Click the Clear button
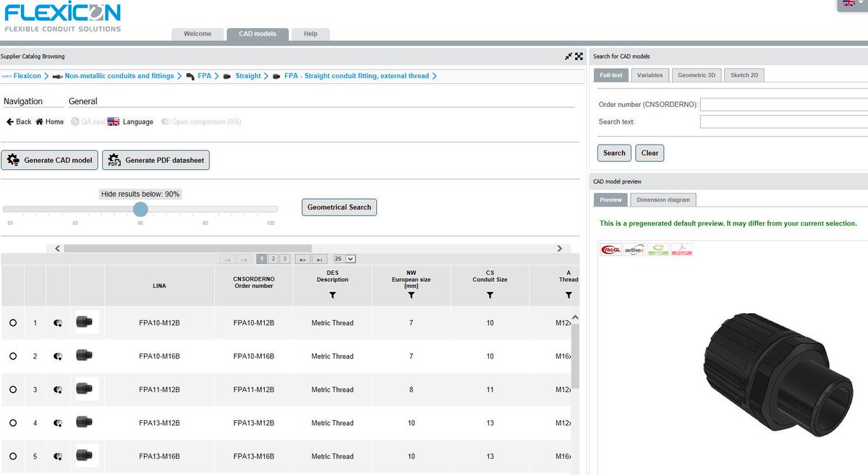Image resolution: width=868 pixels, height=475 pixels. [650, 153]
